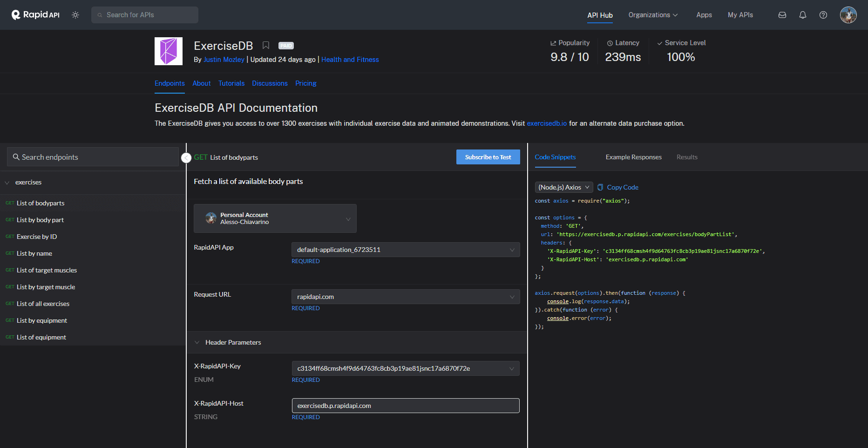Click the Search for APIs field
This screenshot has width=868, height=448.
[145, 15]
